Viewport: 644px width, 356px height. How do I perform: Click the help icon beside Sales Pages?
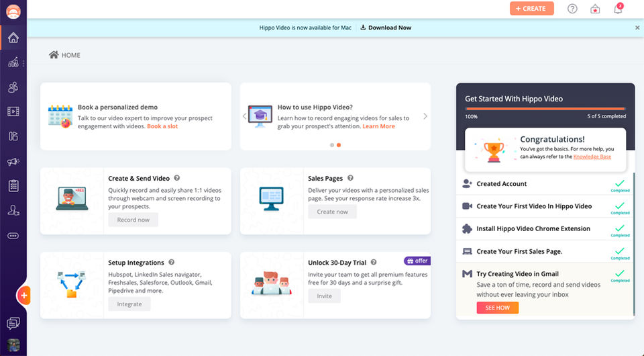(x=350, y=178)
